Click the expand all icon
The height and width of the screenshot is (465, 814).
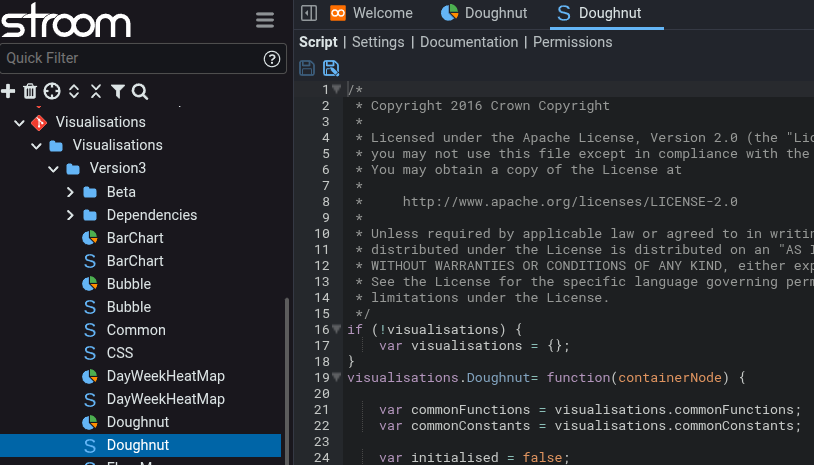point(74,91)
